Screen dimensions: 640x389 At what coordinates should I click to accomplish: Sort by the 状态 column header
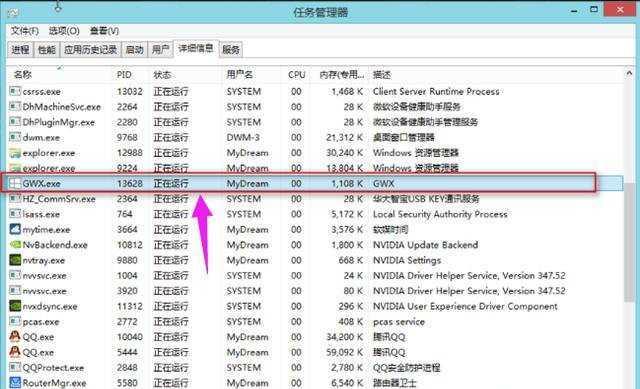[162, 75]
